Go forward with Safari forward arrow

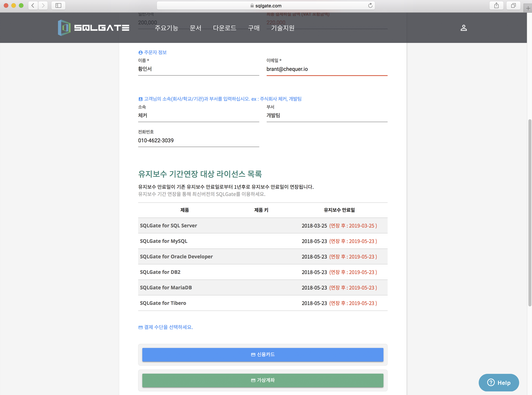(x=43, y=5)
